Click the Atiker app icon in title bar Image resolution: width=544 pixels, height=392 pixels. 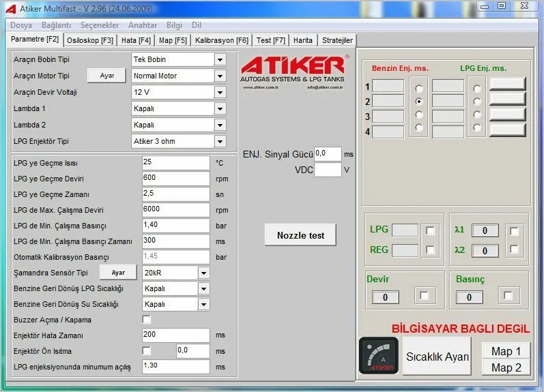(x=11, y=9)
